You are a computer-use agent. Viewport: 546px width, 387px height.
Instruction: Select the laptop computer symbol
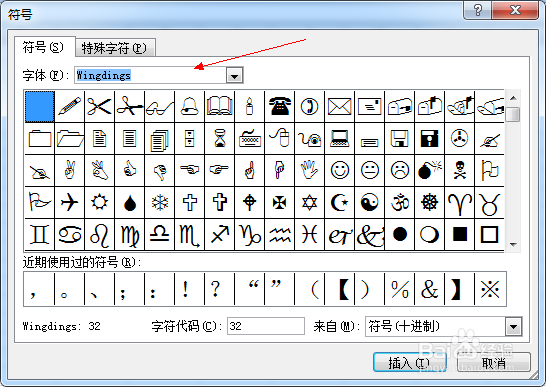click(339, 138)
